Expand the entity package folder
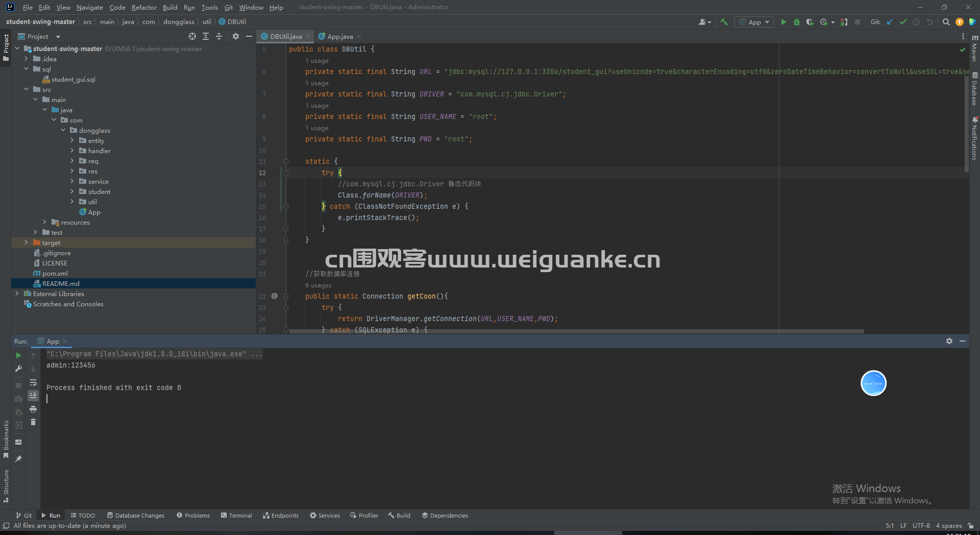The width and height of the screenshot is (980, 535). pyautogui.click(x=72, y=140)
